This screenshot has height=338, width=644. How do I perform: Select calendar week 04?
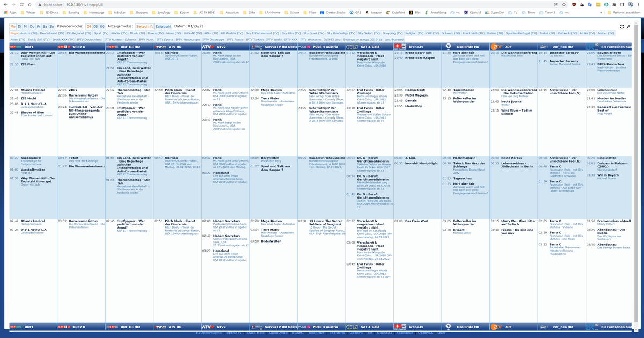coord(89,26)
